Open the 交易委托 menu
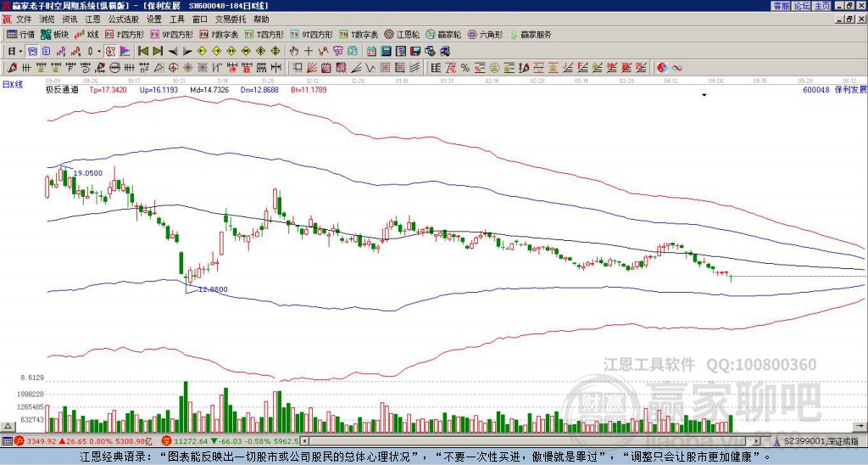Screen dimensions: 868x465 click(231, 20)
